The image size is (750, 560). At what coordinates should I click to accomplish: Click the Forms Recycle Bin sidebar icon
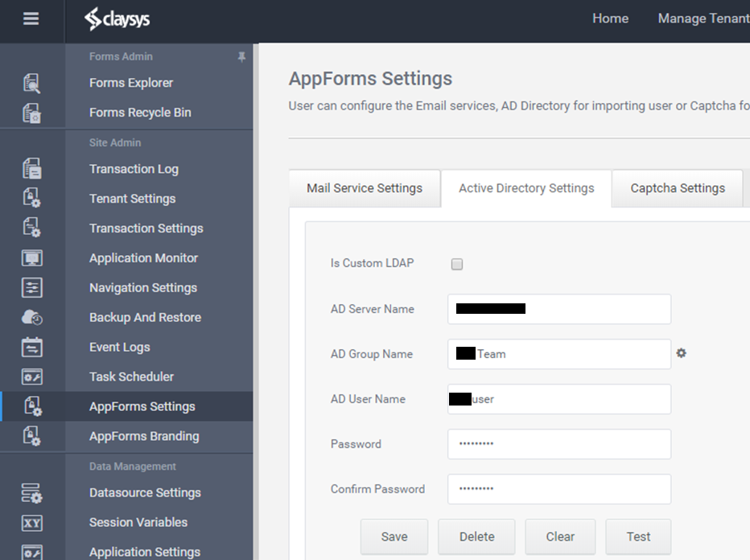point(32,113)
